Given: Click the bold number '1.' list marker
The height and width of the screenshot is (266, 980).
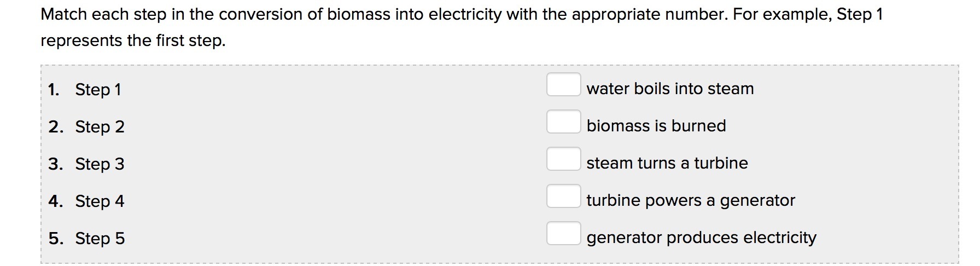Looking at the screenshot, I should 54,90.
